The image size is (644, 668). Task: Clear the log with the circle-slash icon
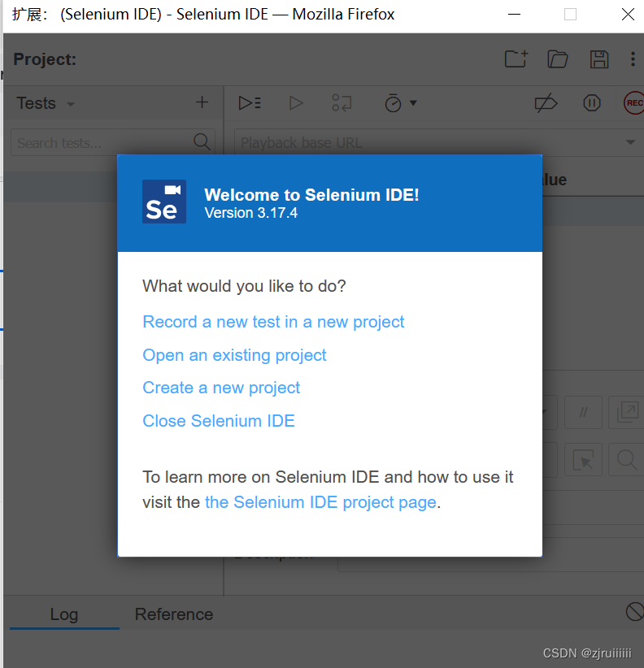tap(634, 611)
